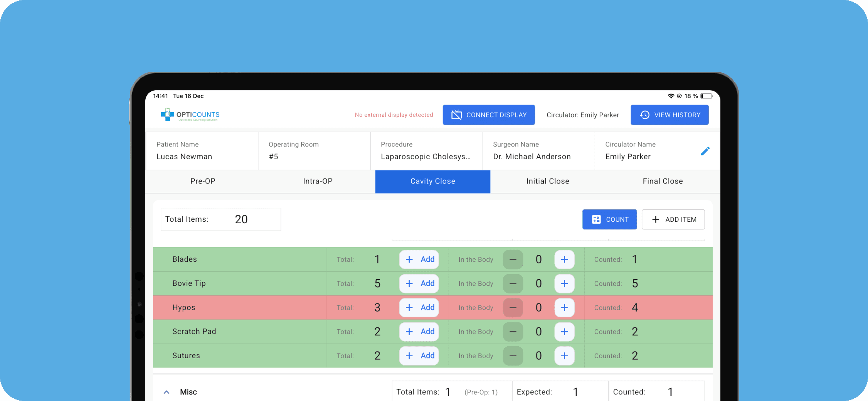868x401 pixels.
Task: Open the Intra-OP tab
Action: [318, 181]
